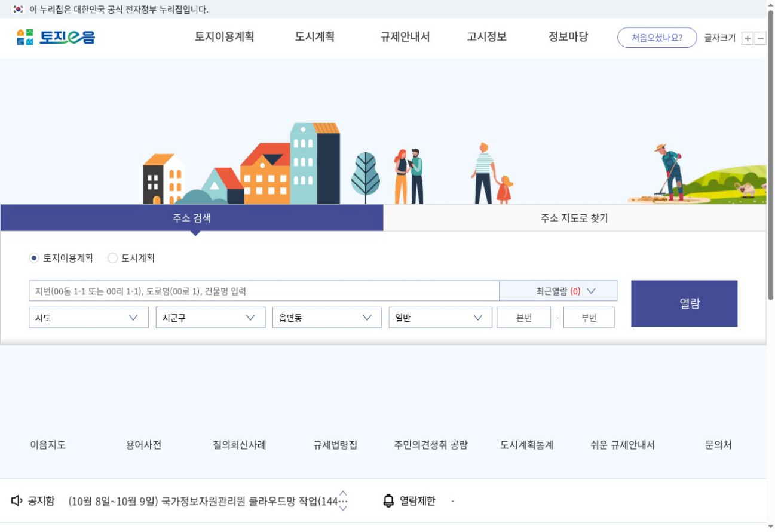Open the 시군구 dropdown
The image size is (775, 532).
(x=210, y=318)
